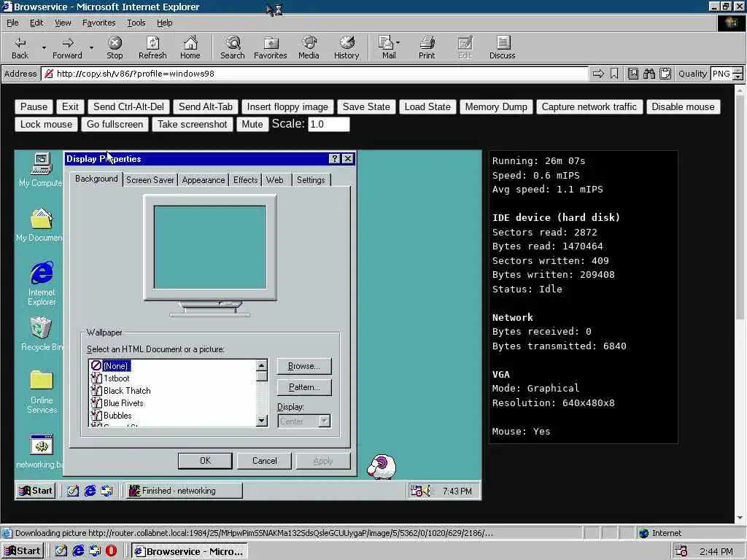The image size is (747, 560).
Task: Open the History toolbar button
Action: pos(347,47)
